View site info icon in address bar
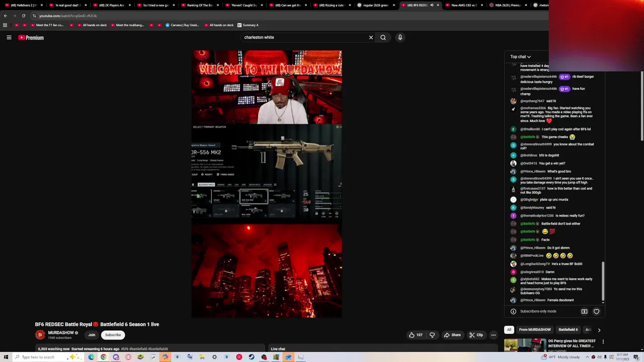 34,16
